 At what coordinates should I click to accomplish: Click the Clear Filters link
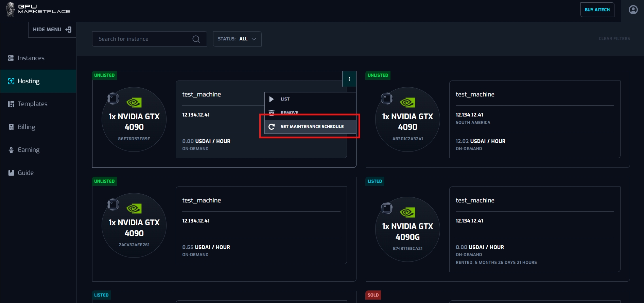614,39
